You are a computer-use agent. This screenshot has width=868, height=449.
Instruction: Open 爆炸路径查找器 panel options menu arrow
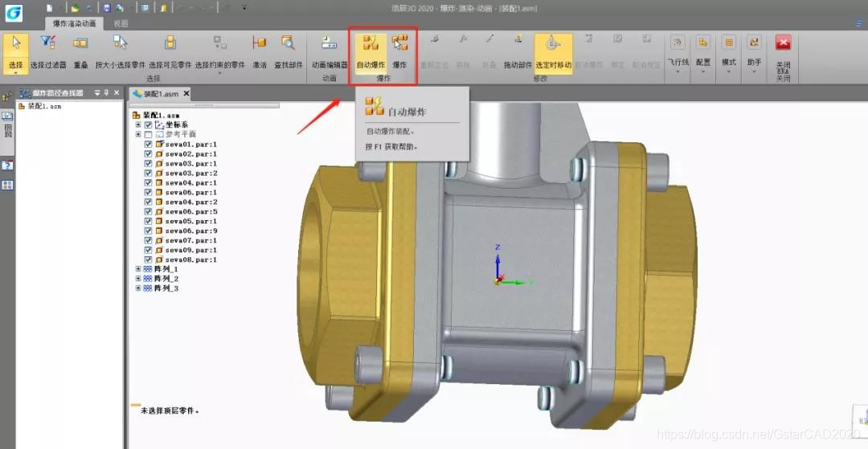tap(97, 93)
